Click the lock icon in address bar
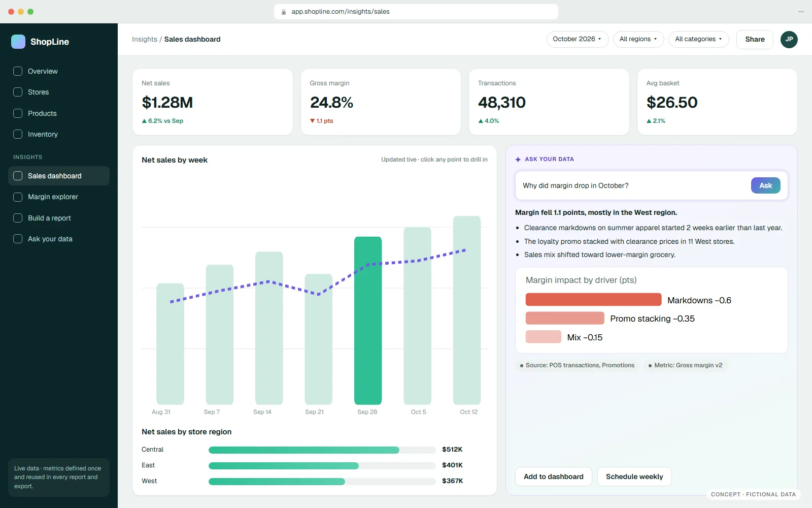Screen dimensions: 812x508 (284, 12)
